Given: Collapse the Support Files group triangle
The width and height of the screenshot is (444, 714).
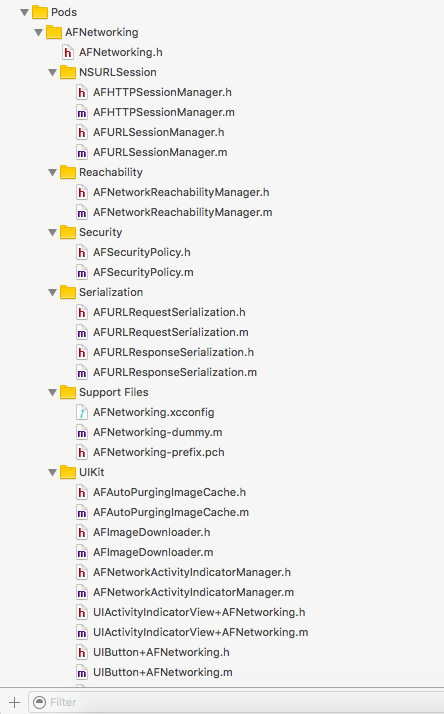Looking at the screenshot, I should pyautogui.click(x=53, y=393).
